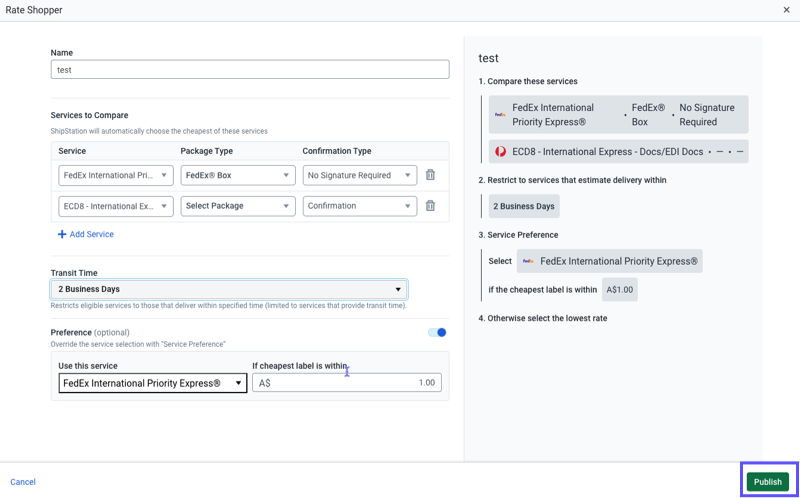800x498 pixels.
Task: Open the FedEx International Pri... service dropdown
Action: click(116, 175)
